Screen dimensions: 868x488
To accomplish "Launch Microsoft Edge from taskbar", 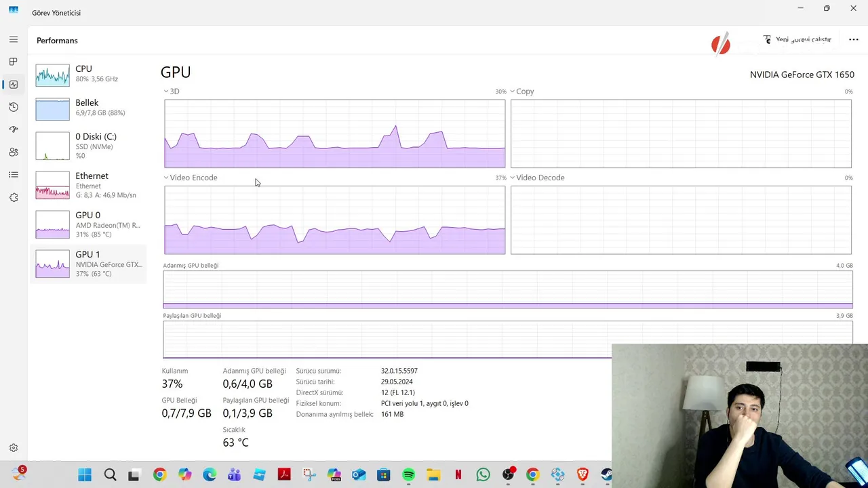I will pyautogui.click(x=209, y=475).
